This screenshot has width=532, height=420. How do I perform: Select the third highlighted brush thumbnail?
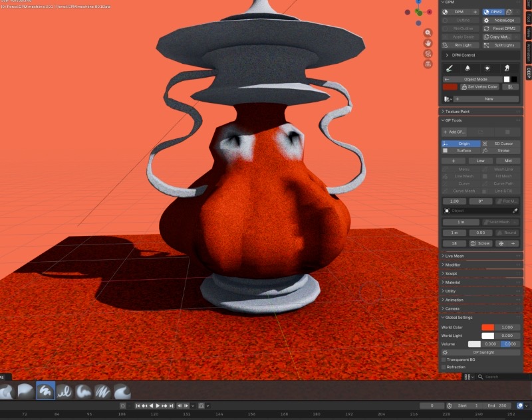[x=45, y=391]
